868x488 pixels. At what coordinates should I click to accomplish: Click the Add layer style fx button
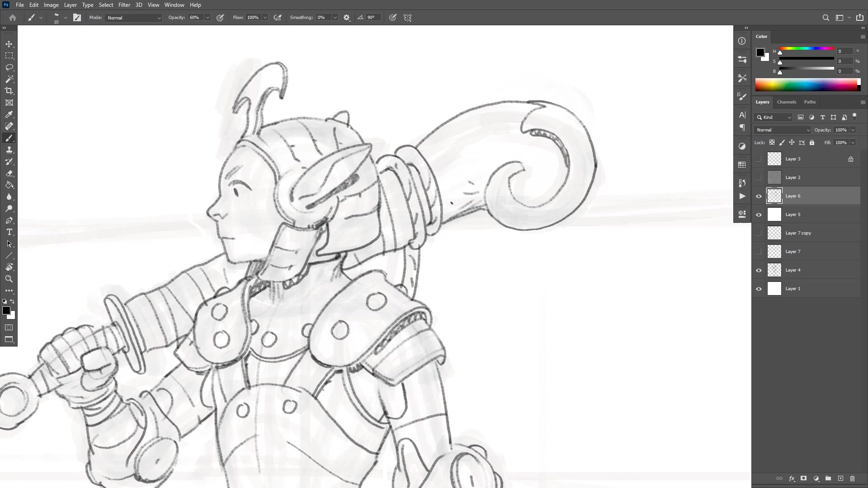792,479
